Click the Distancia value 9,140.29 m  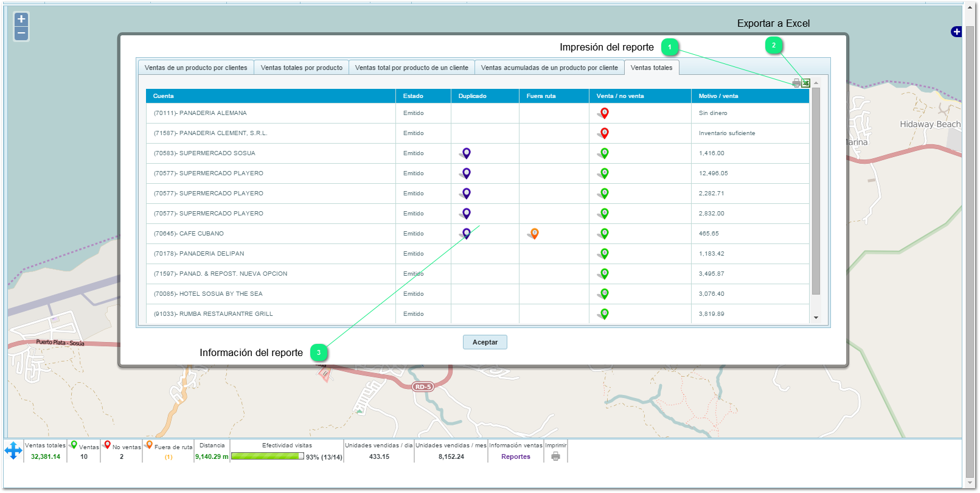[x=212, y=456]
